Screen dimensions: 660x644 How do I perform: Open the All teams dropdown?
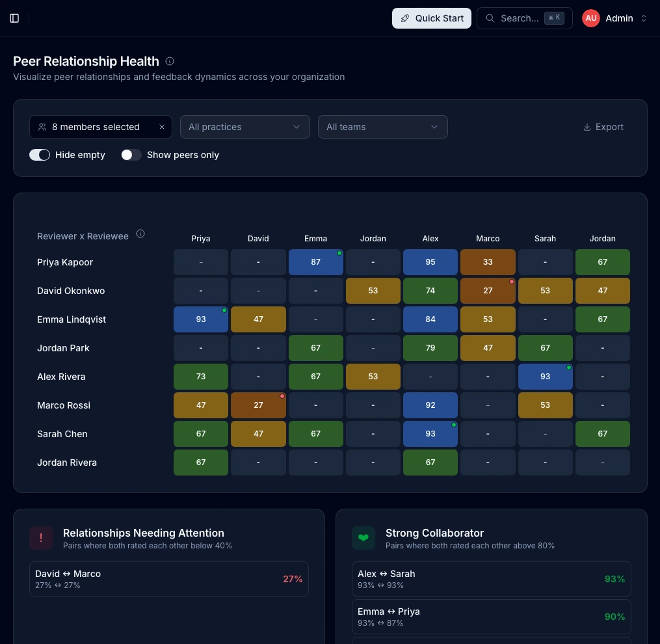point(382,127)
